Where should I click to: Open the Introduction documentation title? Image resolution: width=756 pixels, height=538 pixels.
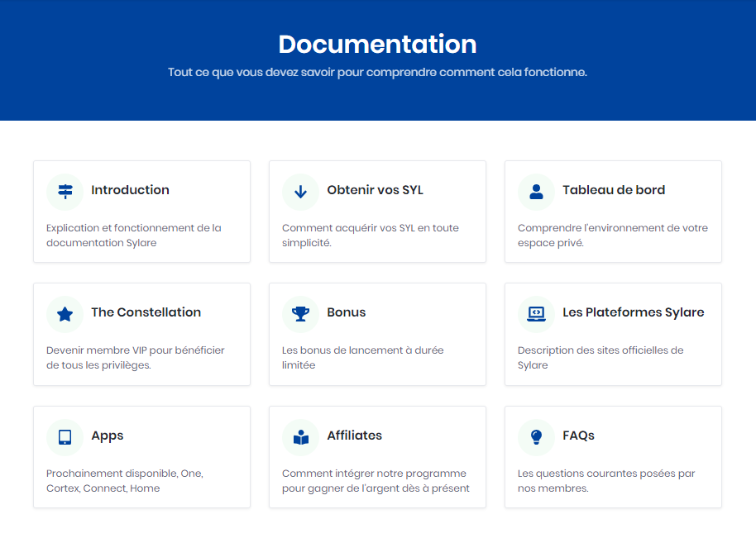130,190
